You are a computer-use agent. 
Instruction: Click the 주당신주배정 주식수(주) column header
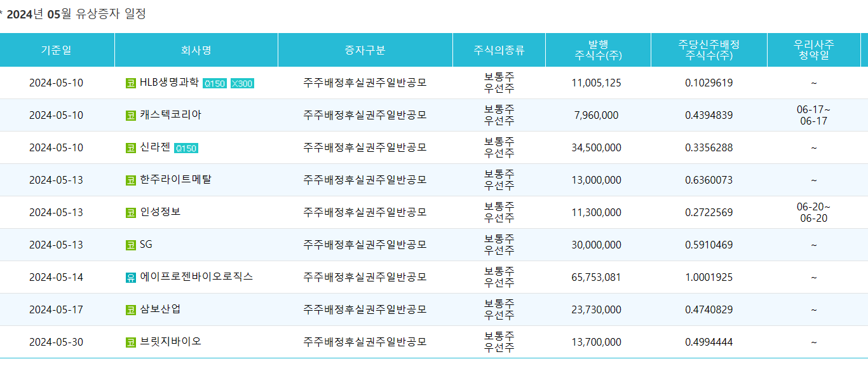[709, 50]
